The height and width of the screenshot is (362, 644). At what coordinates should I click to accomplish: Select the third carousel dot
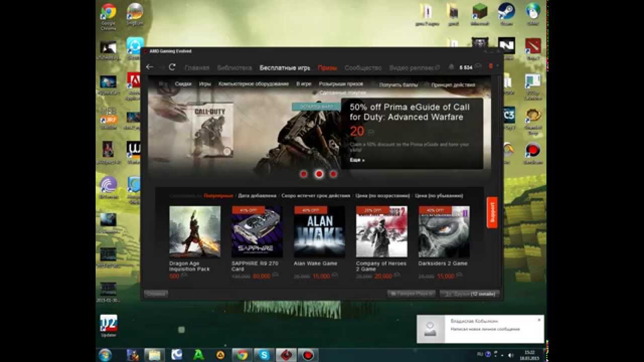pos(333,174)
